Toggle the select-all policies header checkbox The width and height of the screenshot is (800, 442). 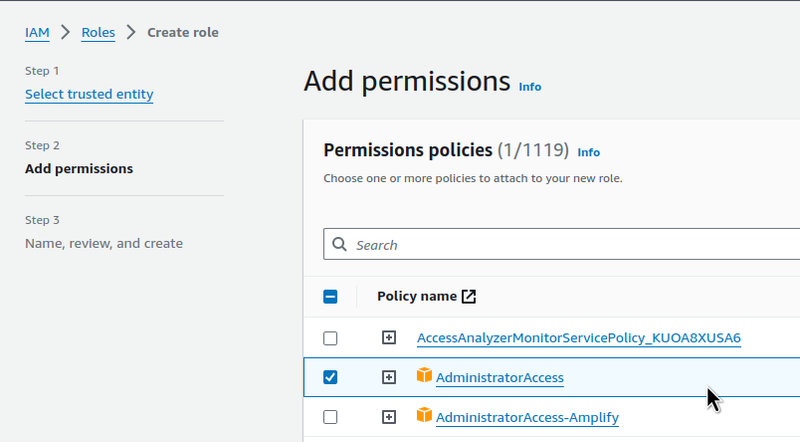(x=330, y=297)
